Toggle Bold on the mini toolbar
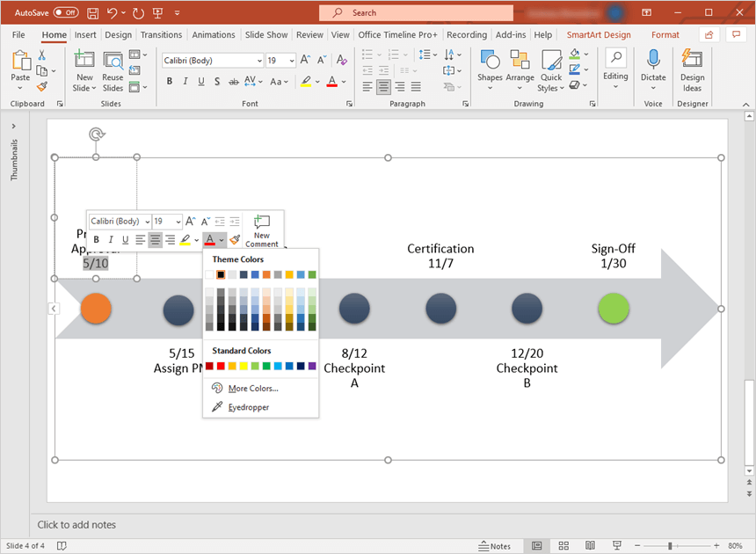756x554 pixels. [95, 239]
